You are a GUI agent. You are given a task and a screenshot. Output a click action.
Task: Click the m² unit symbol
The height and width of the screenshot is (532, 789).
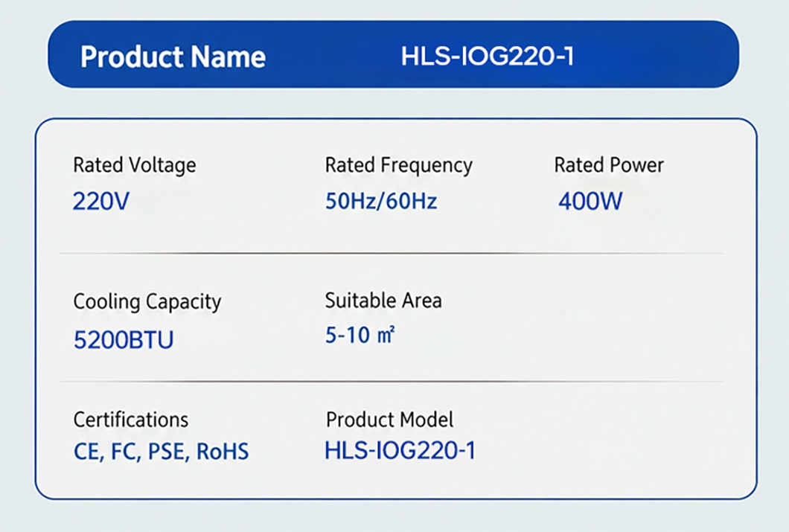386,335
